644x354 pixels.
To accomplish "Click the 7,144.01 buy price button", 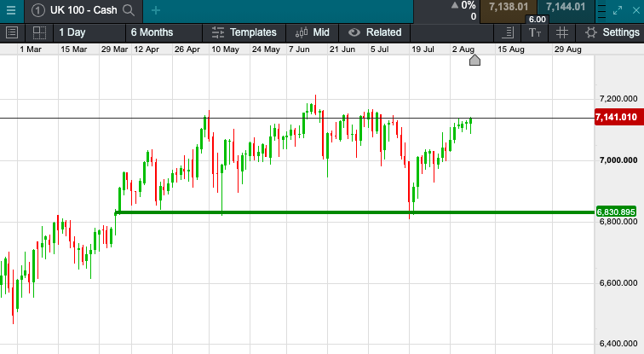I will [x=566, y=8].
